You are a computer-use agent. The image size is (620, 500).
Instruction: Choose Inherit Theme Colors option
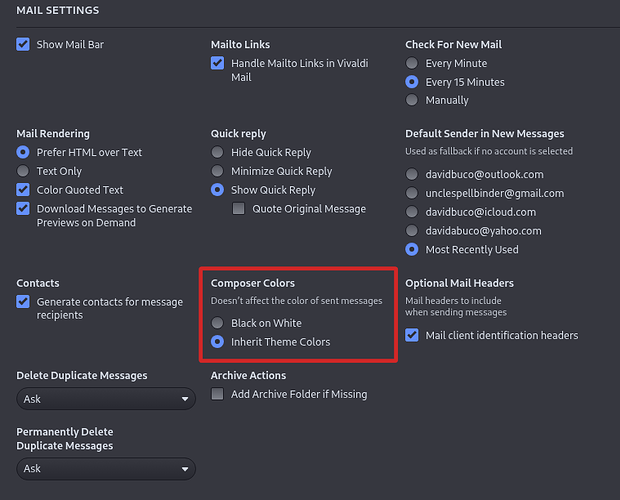coord(217,342)
